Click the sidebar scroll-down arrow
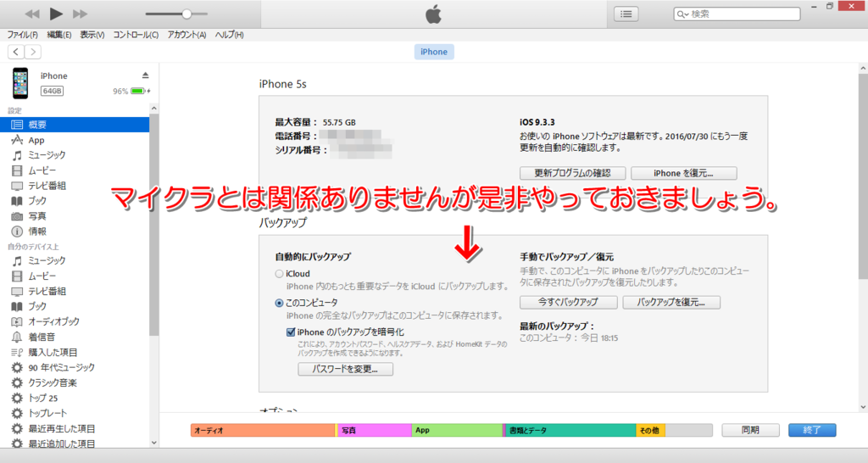Viewport: 868px width, 463px height. (x=154, y=443)
